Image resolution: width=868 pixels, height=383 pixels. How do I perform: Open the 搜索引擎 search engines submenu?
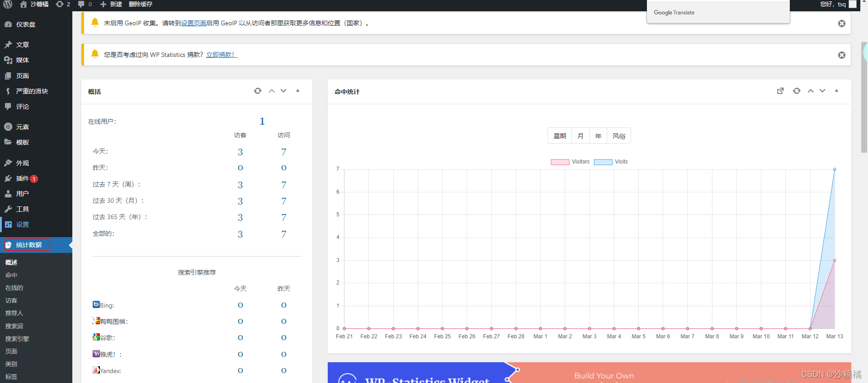click(x=17, y=339)
